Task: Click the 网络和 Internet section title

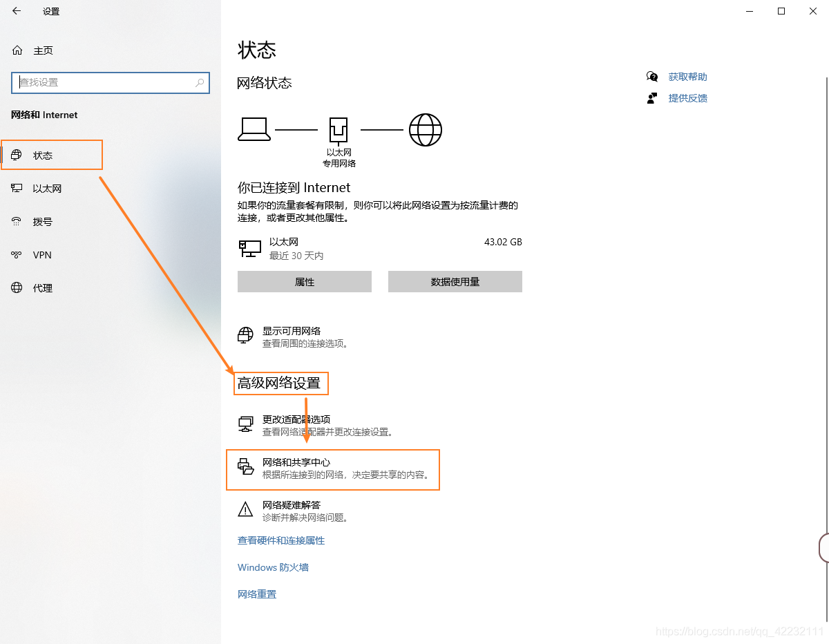Action: [44, 115]
